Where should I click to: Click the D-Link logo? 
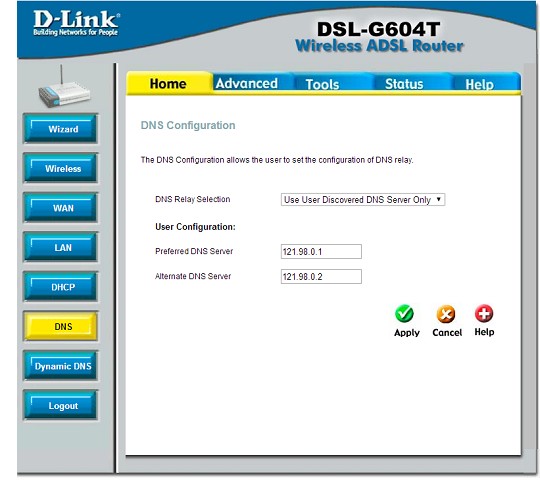76,23
